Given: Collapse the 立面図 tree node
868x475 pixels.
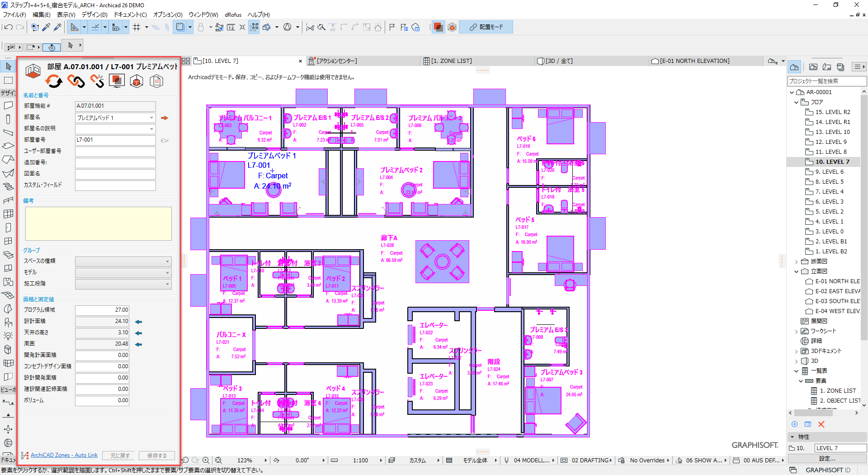Looking at the screenshot, I should pyautogui.click(x=797, y=271).
